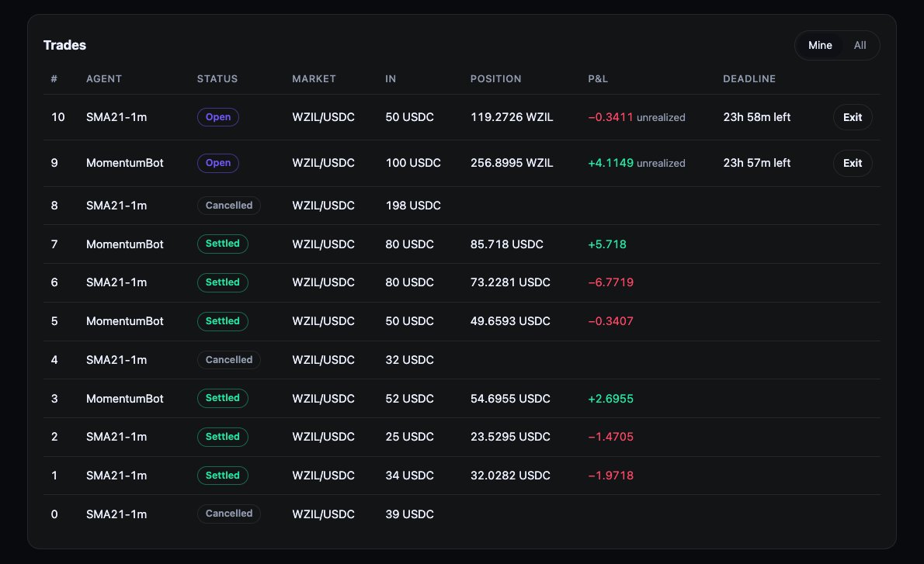Select the -6.7719 P&L value
924x564 pixels.
[610, 282]
